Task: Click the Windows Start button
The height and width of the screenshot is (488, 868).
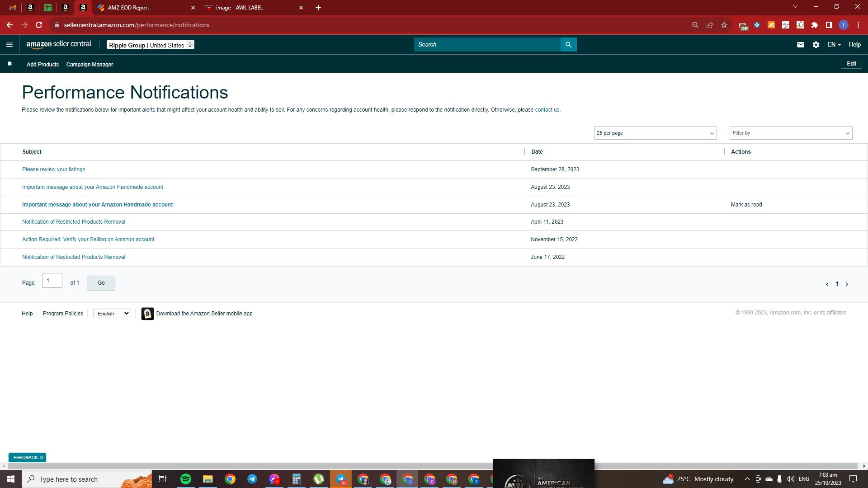Action: 11,479
